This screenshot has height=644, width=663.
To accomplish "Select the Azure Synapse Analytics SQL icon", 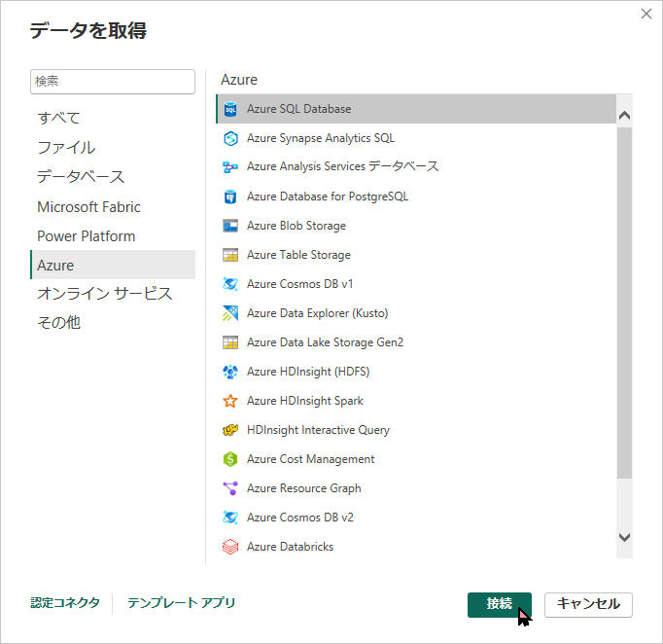I will point(230,138).
